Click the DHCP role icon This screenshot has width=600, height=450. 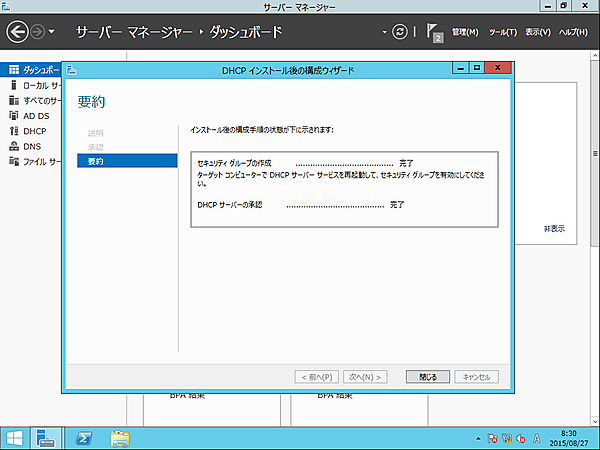(x=14, y=131)
